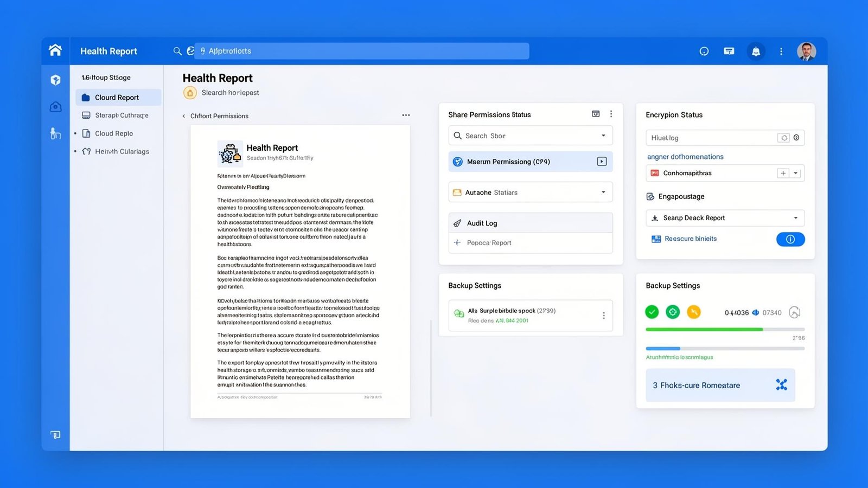Click the search field in the top bar

[362, 50]
